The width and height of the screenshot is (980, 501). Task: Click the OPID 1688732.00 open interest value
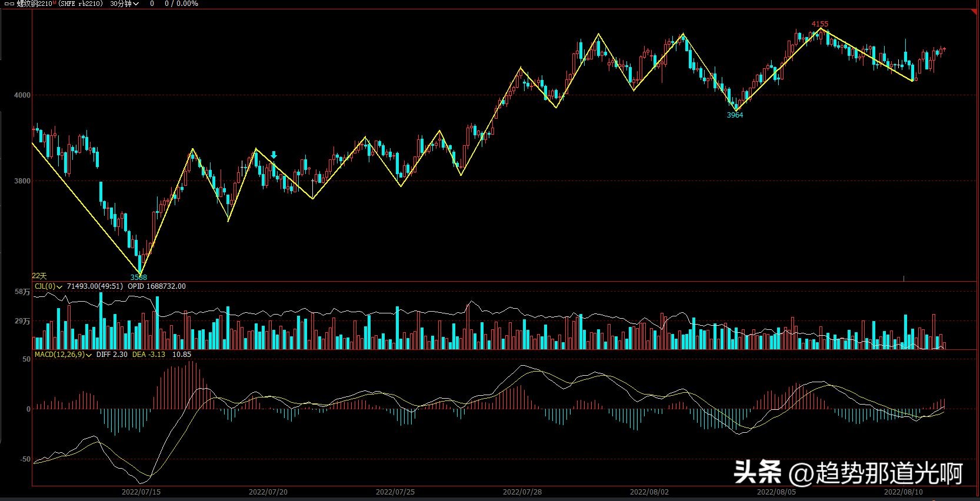coord(156,286)
